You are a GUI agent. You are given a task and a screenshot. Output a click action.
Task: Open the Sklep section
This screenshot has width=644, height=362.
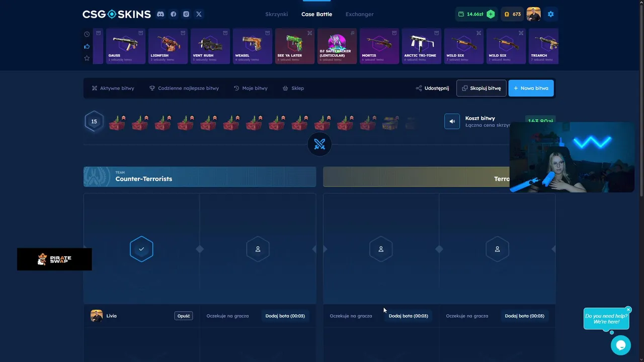tap(293, 88)
